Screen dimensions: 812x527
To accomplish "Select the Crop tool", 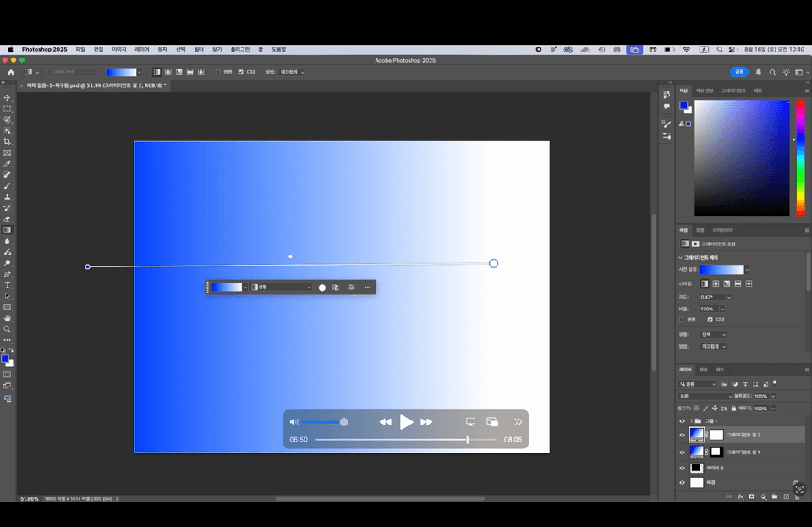I will click(x=8, y=141).
